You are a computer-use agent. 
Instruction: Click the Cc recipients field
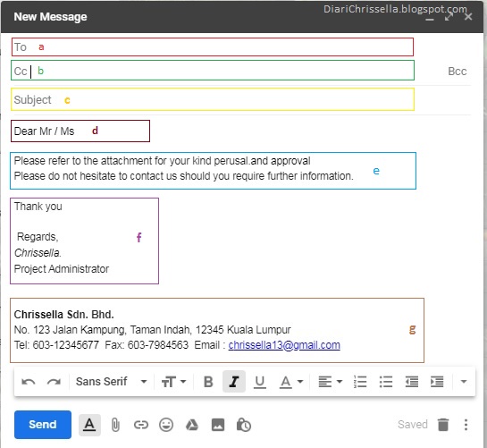coord(213,71)
